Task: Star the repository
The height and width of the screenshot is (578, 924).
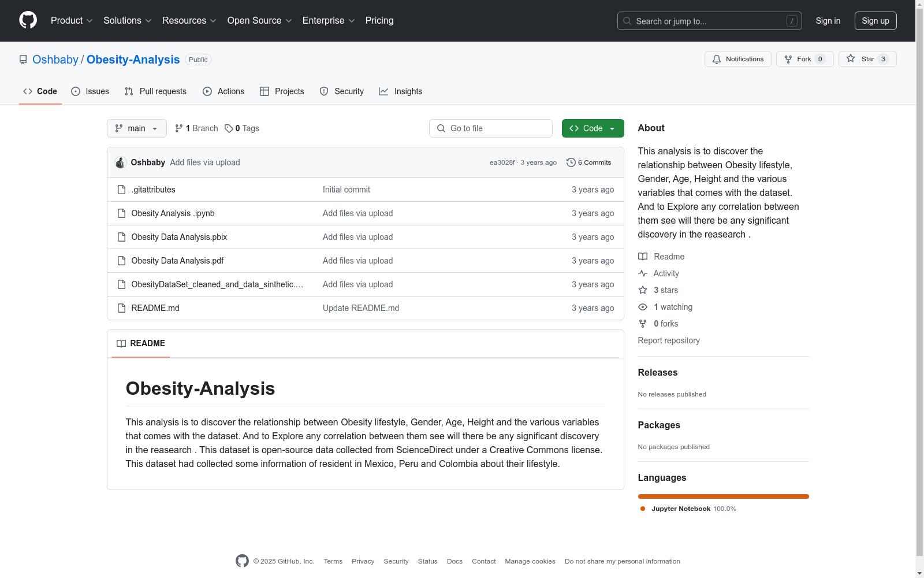Action: coord(867,59)
